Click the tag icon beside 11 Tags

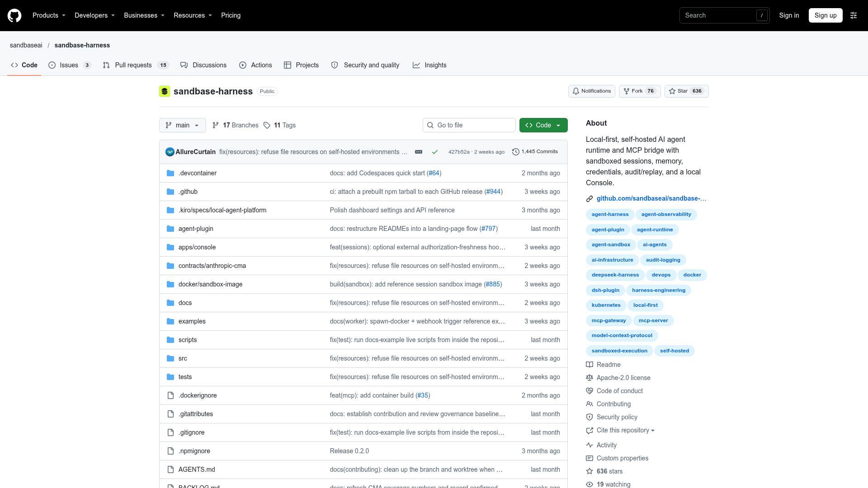(267, 125)
